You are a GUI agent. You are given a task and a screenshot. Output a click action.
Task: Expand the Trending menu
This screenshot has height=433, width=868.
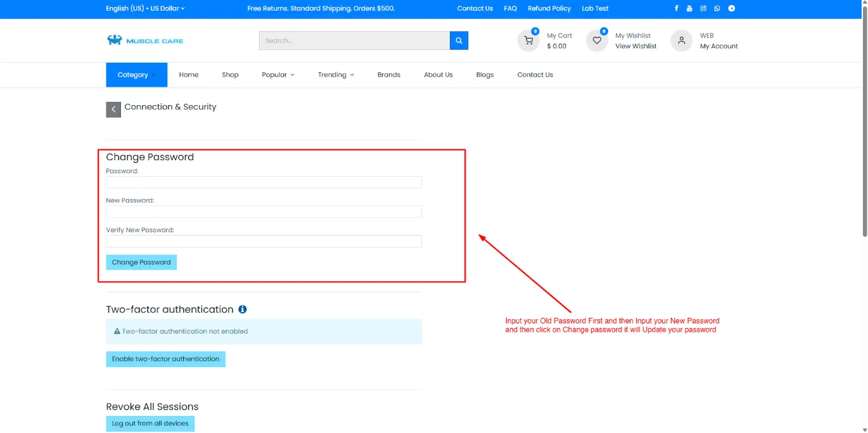[336, 75]
